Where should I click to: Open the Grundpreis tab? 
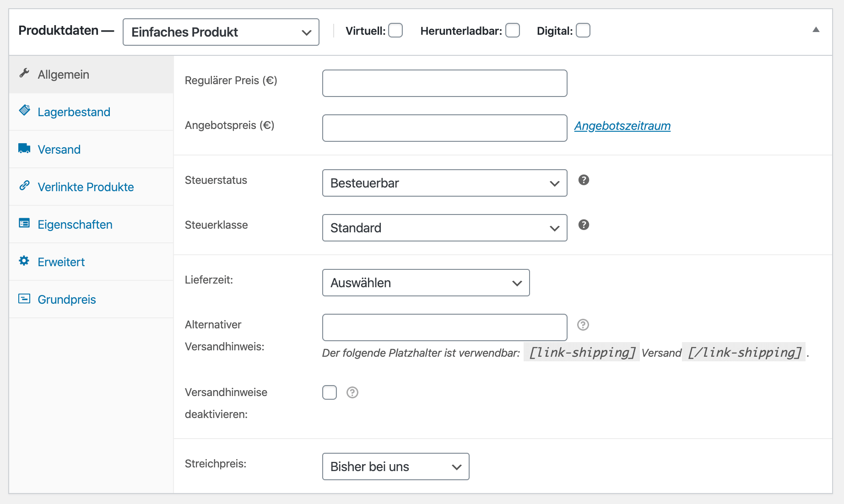(x=91, y=300)
